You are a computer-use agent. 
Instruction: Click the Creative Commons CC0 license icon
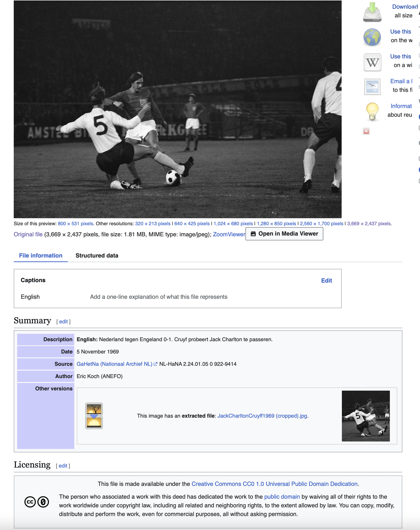tap(37, 502)
